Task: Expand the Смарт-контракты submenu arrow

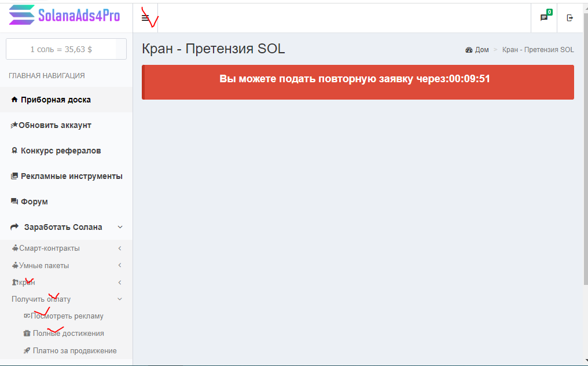Action: tap(120, 248)
